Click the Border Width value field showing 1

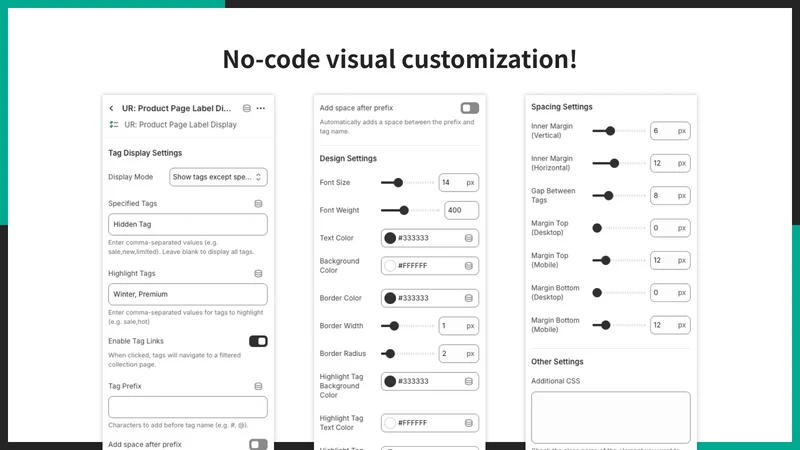(x=459, y=326)
